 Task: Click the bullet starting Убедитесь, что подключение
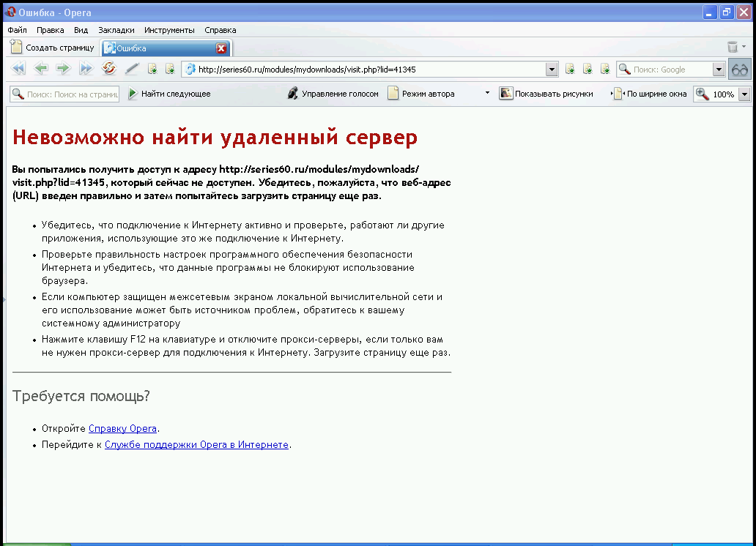tap(243, 231)
